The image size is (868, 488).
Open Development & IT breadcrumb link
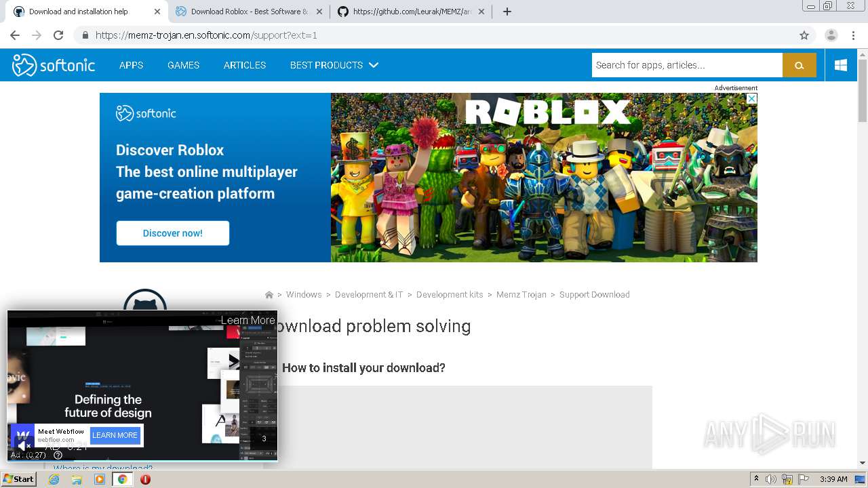[369, 295]
